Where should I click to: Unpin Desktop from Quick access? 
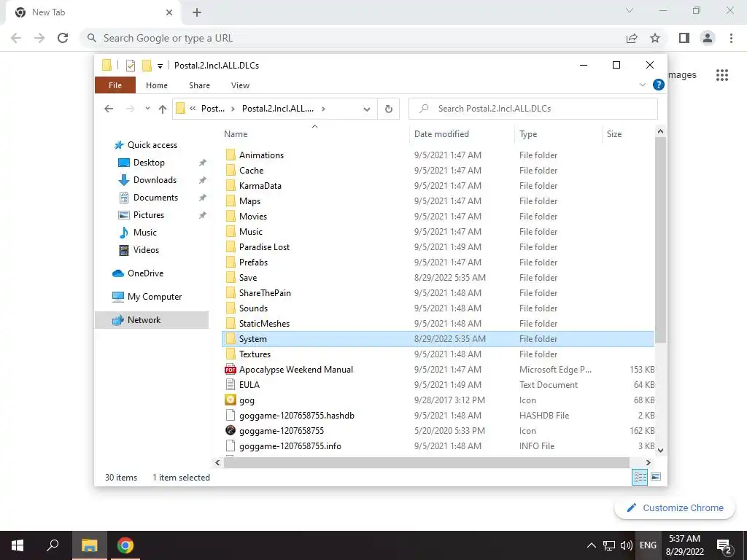pyautogui.click(x=203, y=163)
